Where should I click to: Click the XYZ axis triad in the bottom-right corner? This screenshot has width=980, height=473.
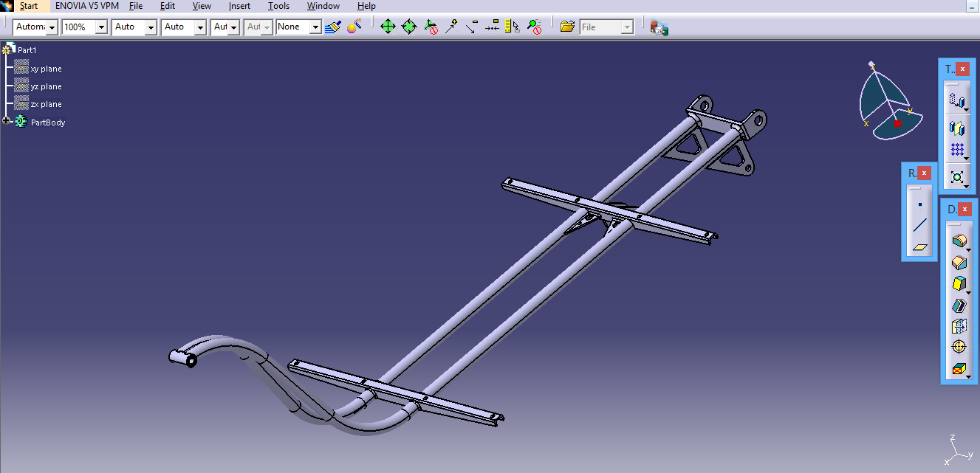(x=957, y=448)
